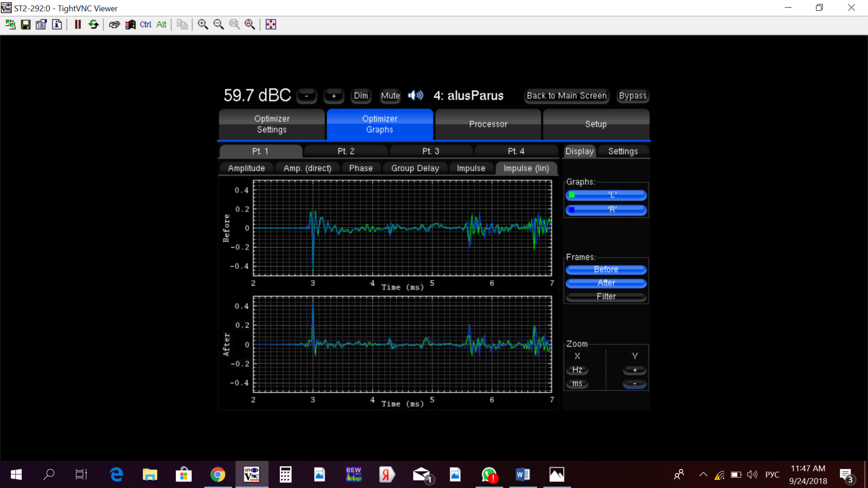The image size is (868, 488).
Task: Open Google Chrome from the taskbar
Action: click(218, 474)
